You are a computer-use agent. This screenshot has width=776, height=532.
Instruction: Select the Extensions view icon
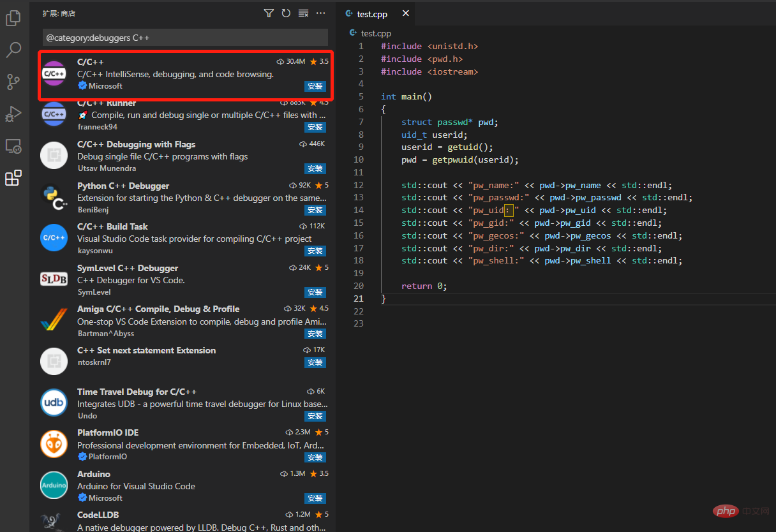click(x=13, y=178)
